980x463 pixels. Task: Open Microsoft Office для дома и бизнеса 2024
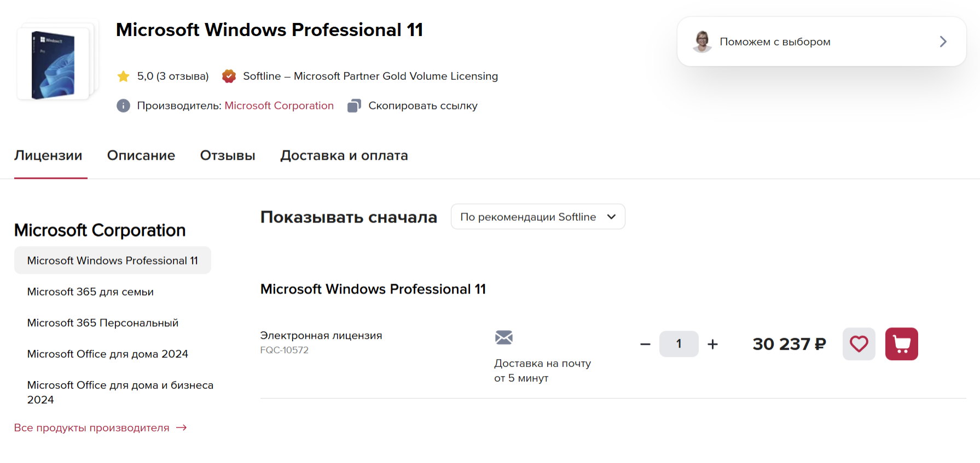point(120,392)
